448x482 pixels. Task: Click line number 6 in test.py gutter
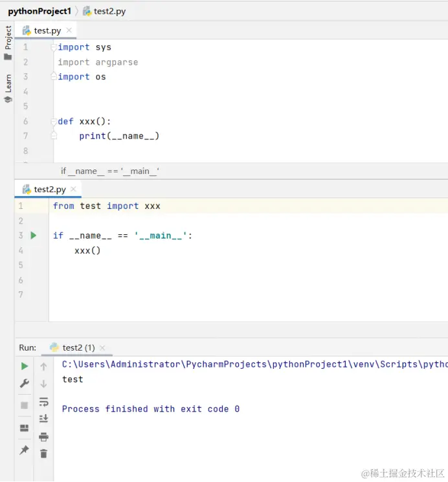(25, 121)
